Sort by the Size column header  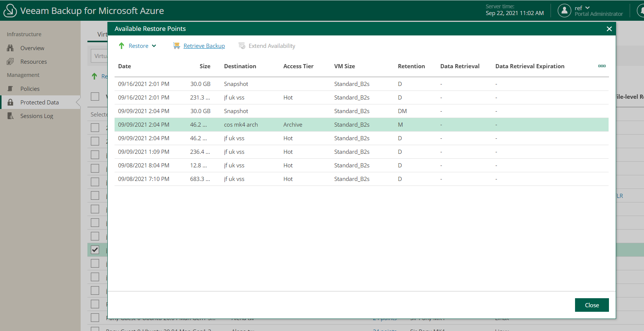click(x=205, y=66)
